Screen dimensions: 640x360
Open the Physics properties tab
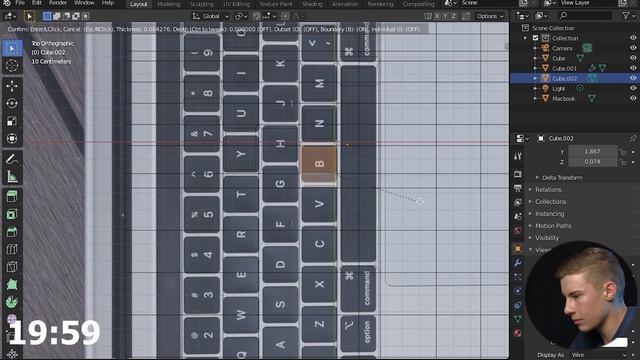click(518, 291)
